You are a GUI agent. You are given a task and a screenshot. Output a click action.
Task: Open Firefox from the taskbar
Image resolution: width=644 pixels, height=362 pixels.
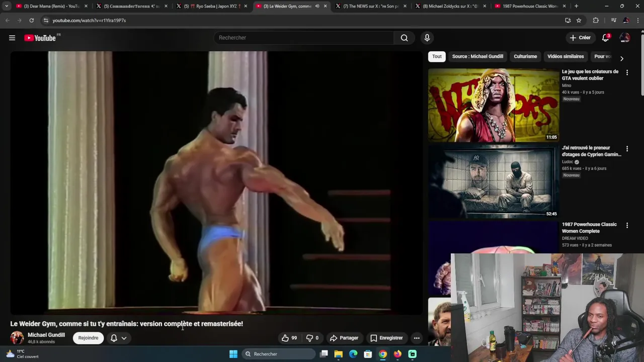click(397, 354)
